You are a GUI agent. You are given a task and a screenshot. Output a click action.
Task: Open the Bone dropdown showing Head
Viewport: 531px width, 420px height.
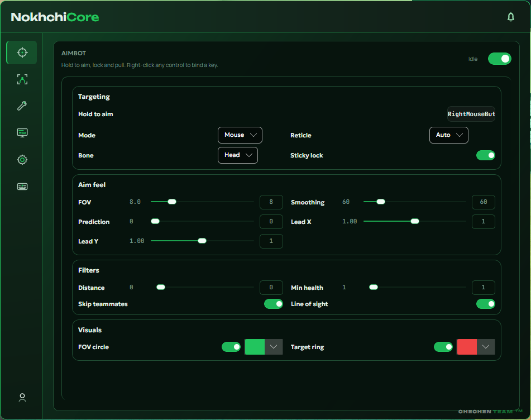[x=237, y=155]
